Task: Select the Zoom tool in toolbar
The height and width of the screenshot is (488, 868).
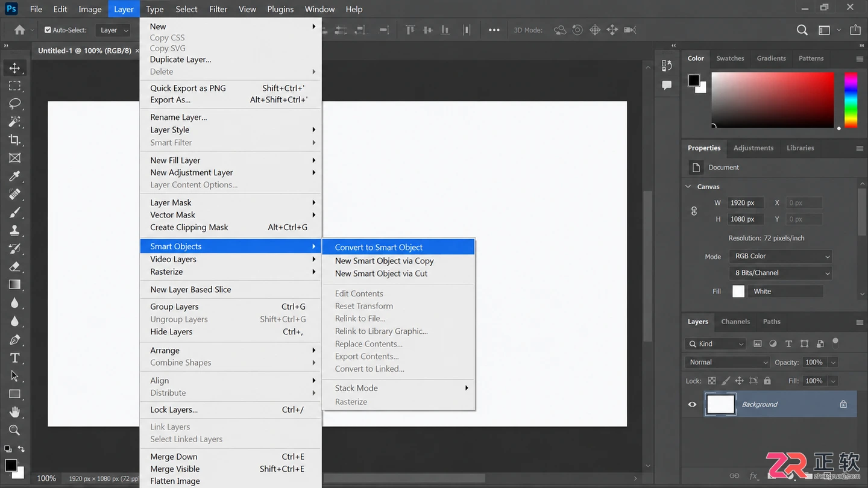Action: click(x=14, y=430)
